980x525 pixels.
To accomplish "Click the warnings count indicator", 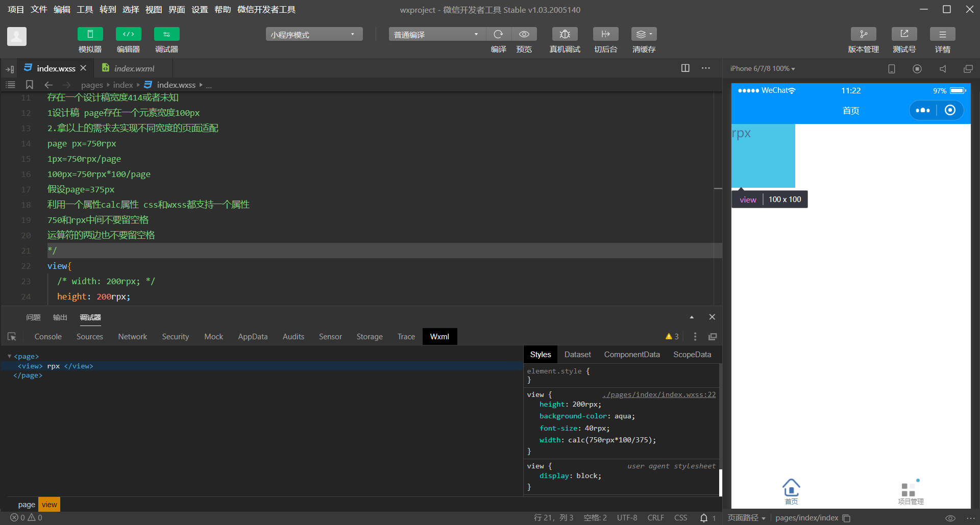I will pyautogui.click(x=672, y=337).
